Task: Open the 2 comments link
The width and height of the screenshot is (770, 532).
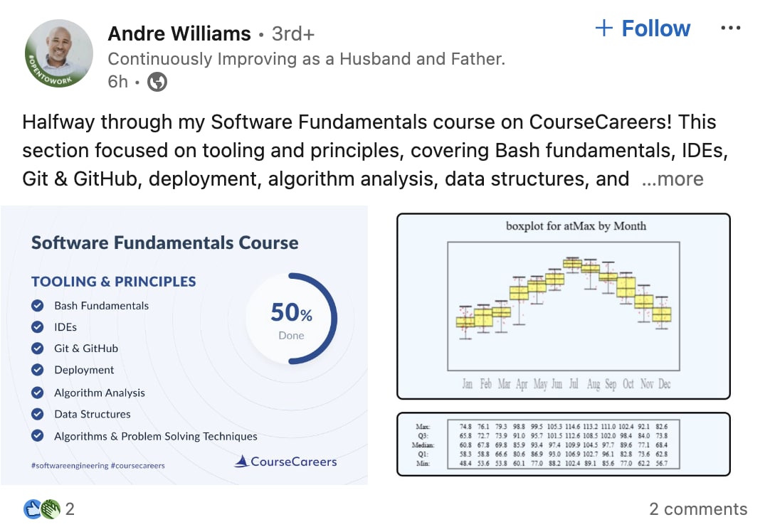Action: [x=698, y=509]
